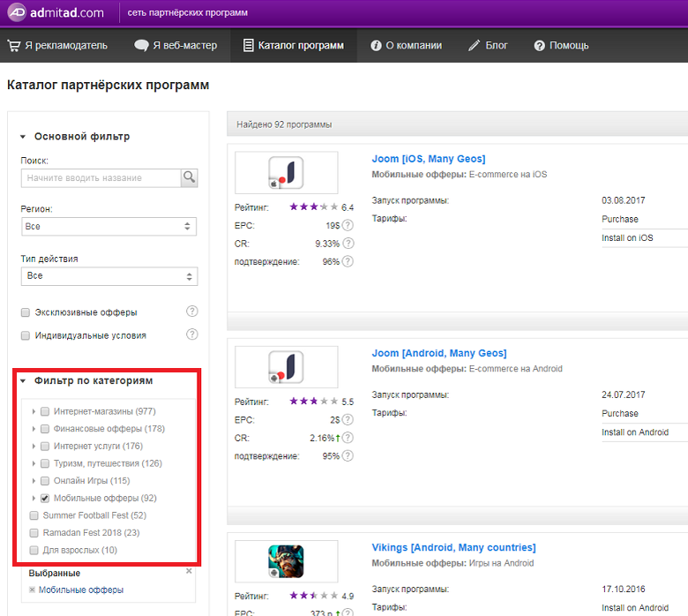The width and height of the screenshot is (688, 616).
Task: Enable Эксклюзивные офферы checkbox
Action: point(26,312)
